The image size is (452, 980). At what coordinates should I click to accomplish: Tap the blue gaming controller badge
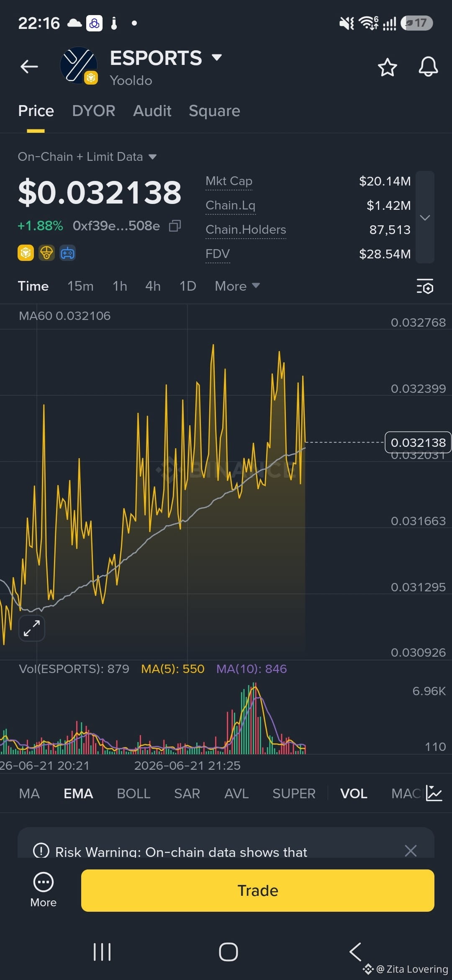click(67, 253)
